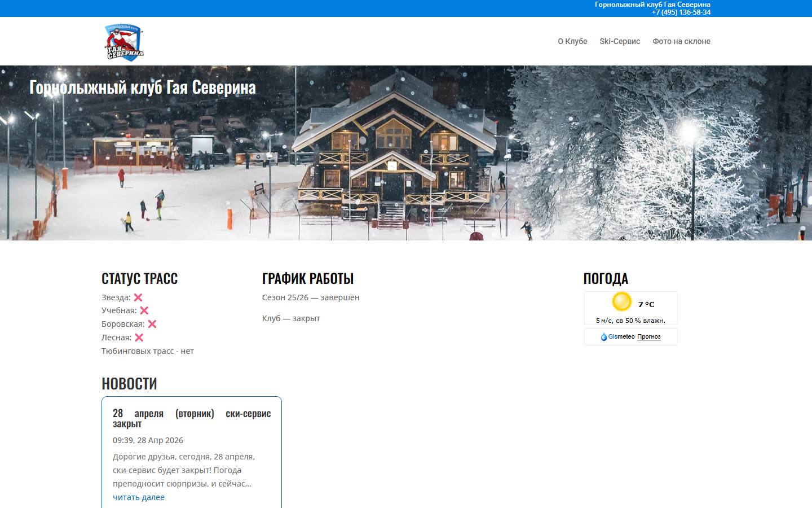Viewport: 812px width, 508px height.
Task: Open the 28 апреля ски-сервис закрыт headline
Action: 192,418
